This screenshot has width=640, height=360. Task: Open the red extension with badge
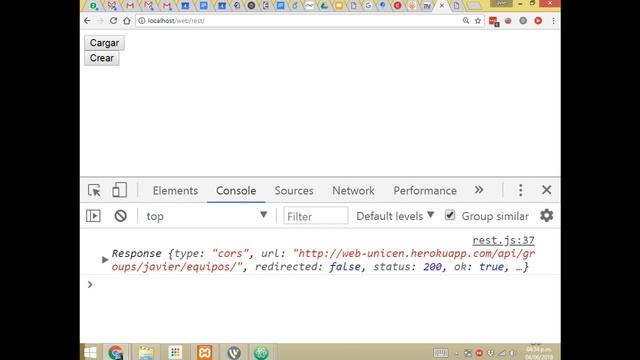click(x=493, y=21)
